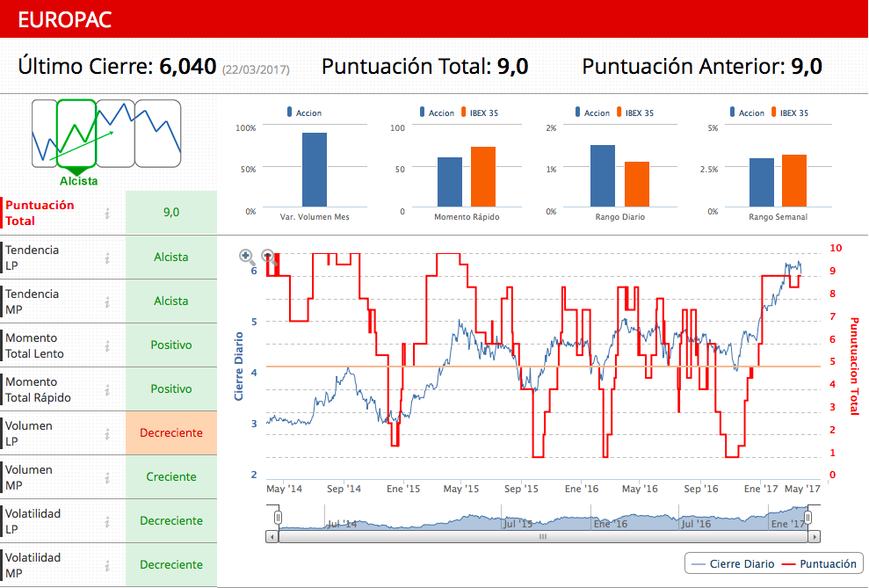The image size is (869, 588).
Task: Click the scrollbar left arrow under the chart
Action: coord(272,536)
